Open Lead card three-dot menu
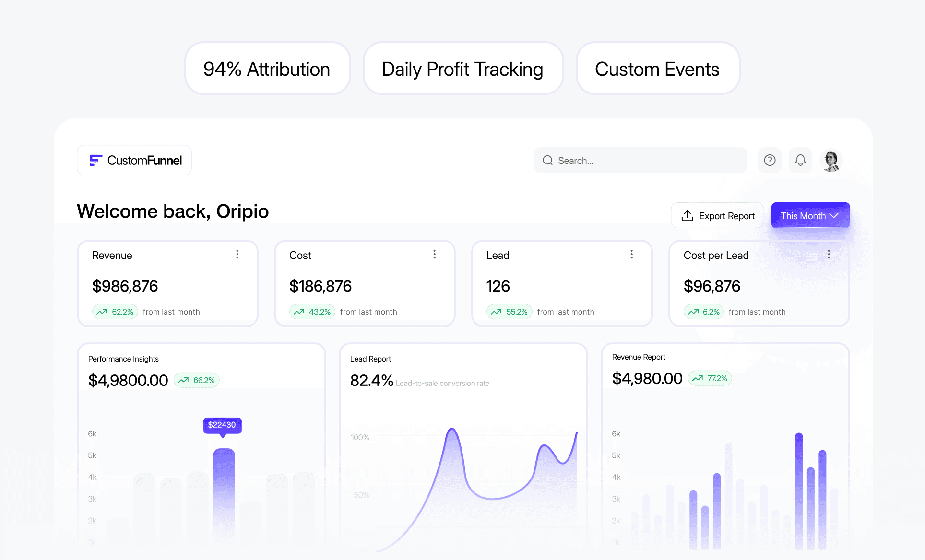Image resolution: width=925 pixels, height=560 pixels. [x=631, y=254]
